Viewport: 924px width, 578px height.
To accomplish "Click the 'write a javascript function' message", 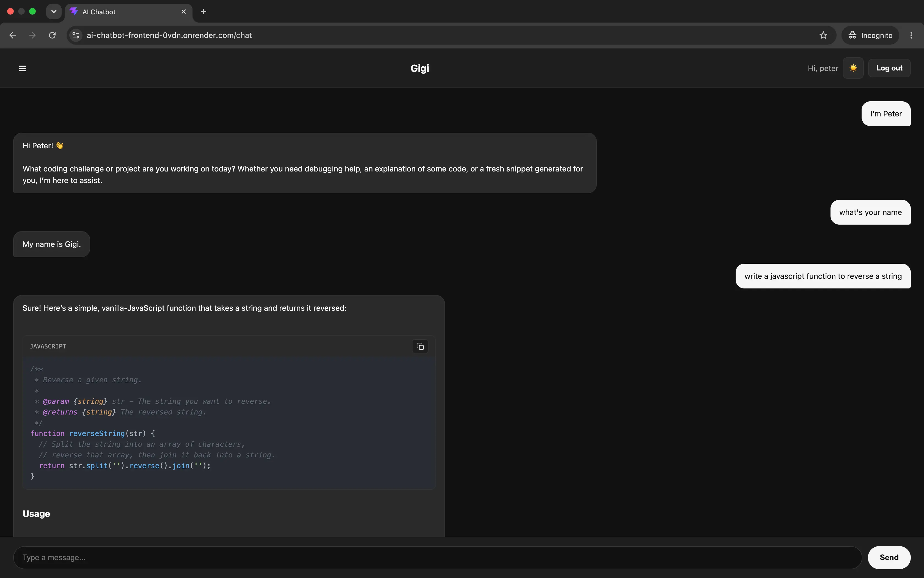I will 823,276.
